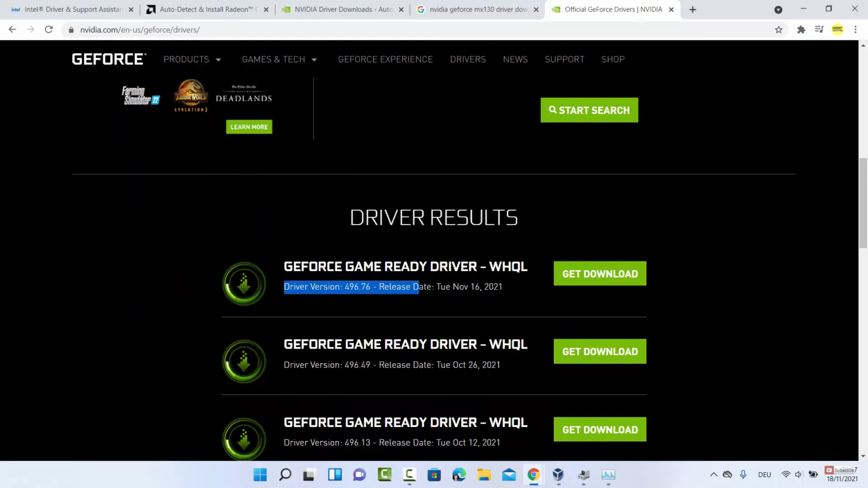
Task: Launch Microsoft Store from the taskbar
Action: [x=434, y=474]
